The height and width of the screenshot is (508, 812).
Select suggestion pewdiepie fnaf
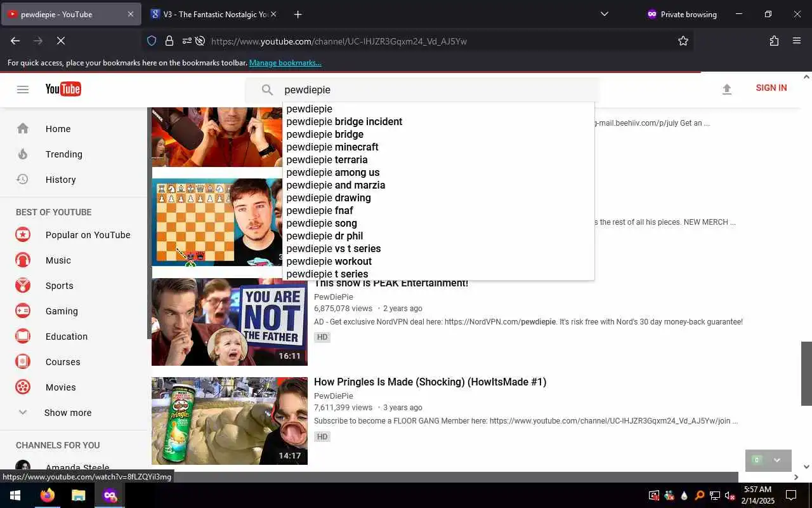[x=438, y=211]
